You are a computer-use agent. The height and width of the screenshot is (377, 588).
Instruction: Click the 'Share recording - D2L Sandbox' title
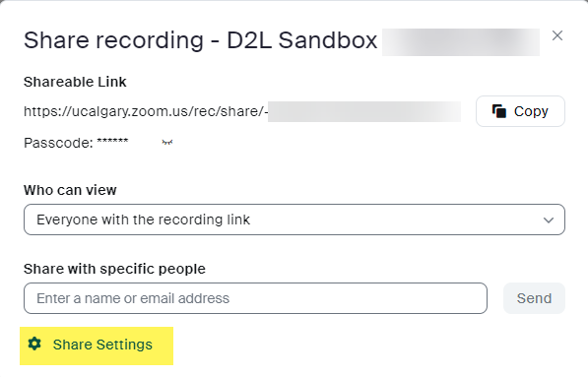pyautogui.click(x=200, y=40)
